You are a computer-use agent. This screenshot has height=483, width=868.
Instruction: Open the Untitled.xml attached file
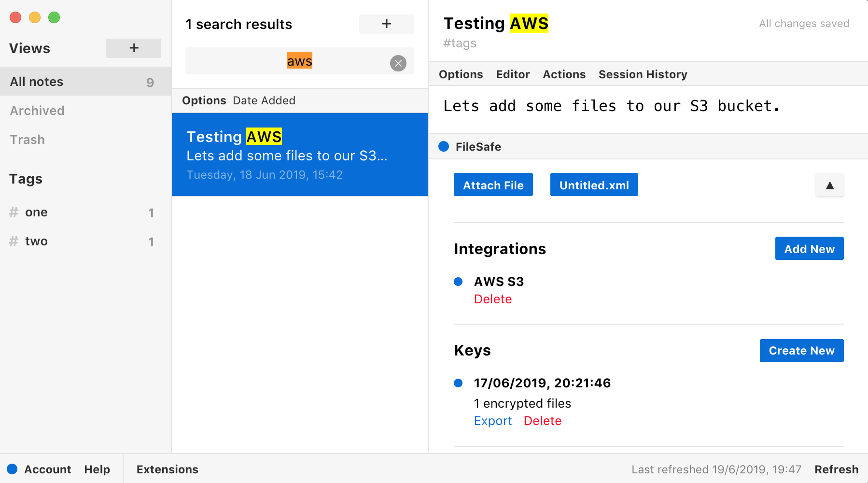(594, 185)
